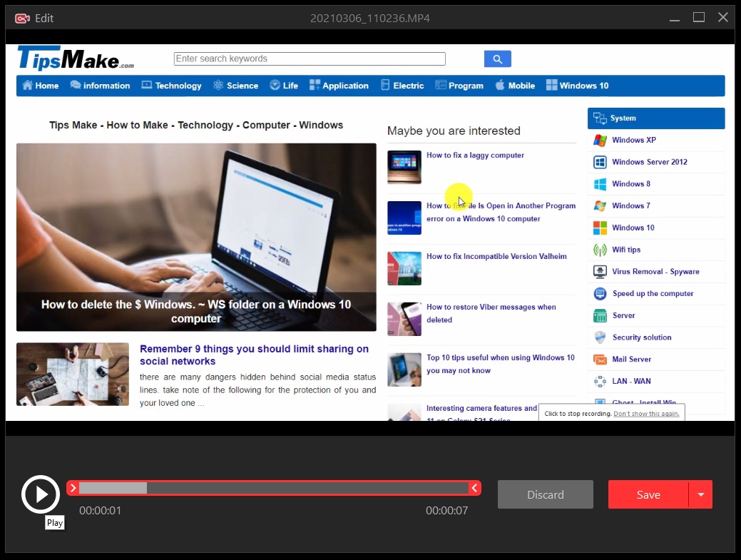This screenshot has width=741, height=560.
Task: Open the Save options dropdown arrow
Action: point(700,494)
